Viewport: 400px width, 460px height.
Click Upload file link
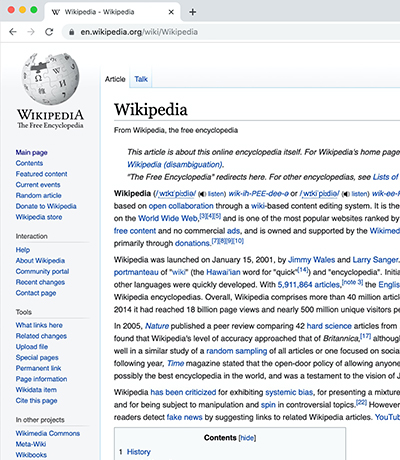pos(32,347)
